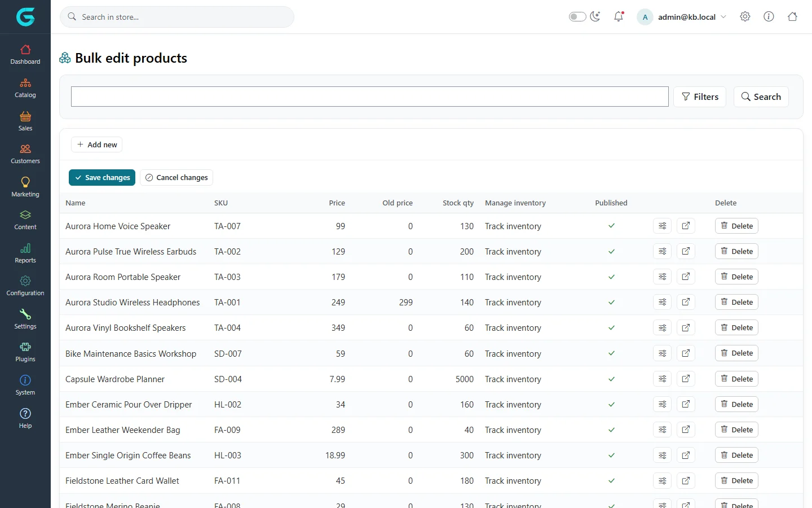Click the bulk edit search text box

point(370,97)
